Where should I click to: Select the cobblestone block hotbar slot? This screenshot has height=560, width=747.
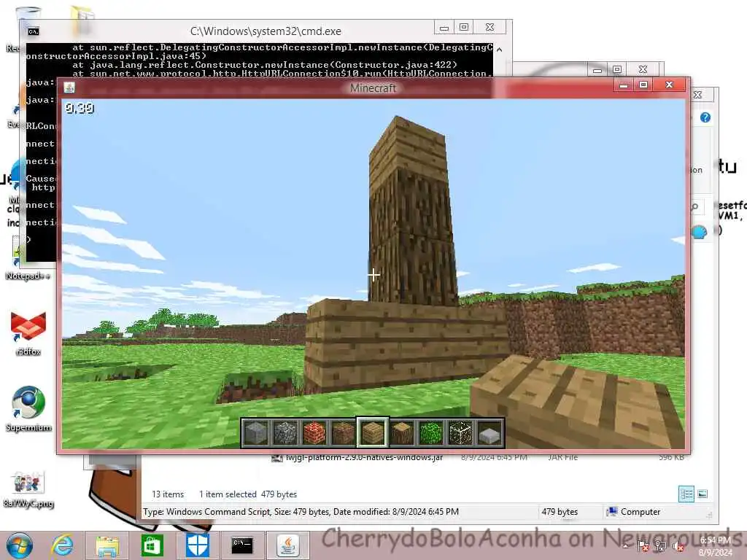point(285,432)
